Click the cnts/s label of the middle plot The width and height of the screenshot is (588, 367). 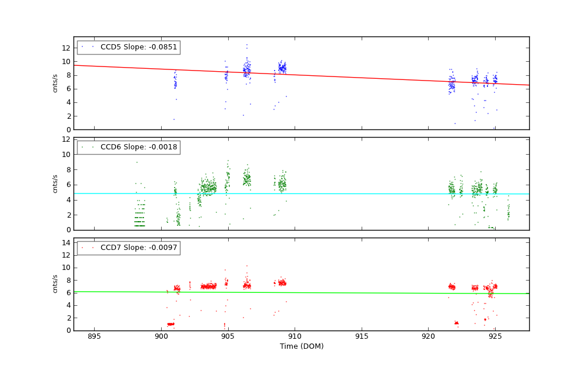[x=55, y=183]
